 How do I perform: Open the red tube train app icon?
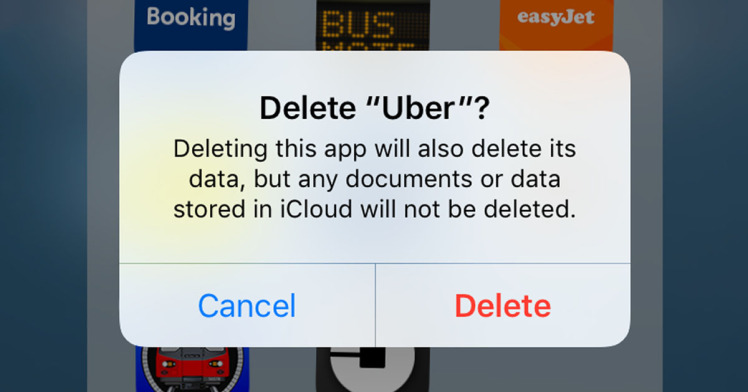[x=192, y=370]
